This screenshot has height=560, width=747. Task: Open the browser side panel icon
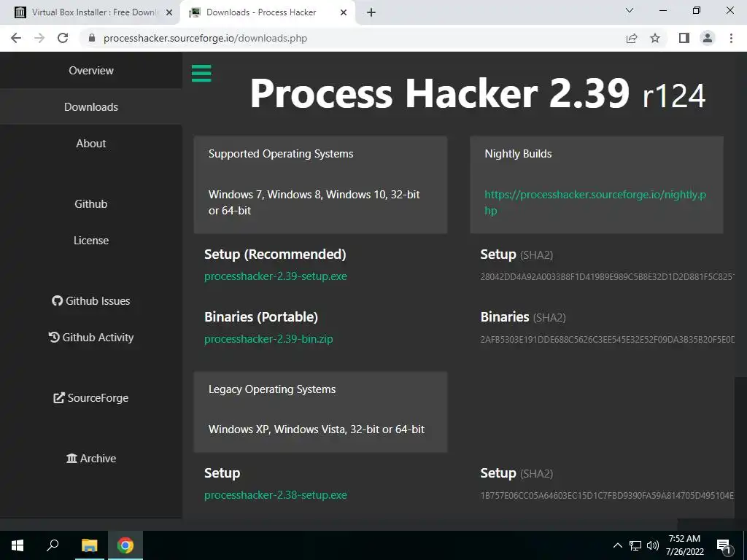click(x=684, y=38)
